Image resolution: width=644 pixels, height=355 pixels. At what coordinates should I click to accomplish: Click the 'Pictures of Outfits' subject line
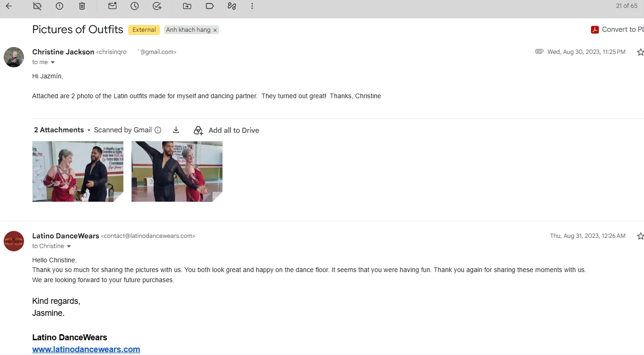tap(78, 30)
